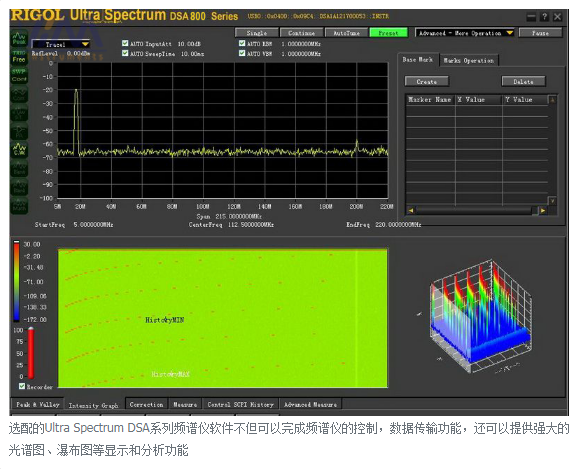Click the 3D waterfall plot
The image size is (578, 469).
480,317
